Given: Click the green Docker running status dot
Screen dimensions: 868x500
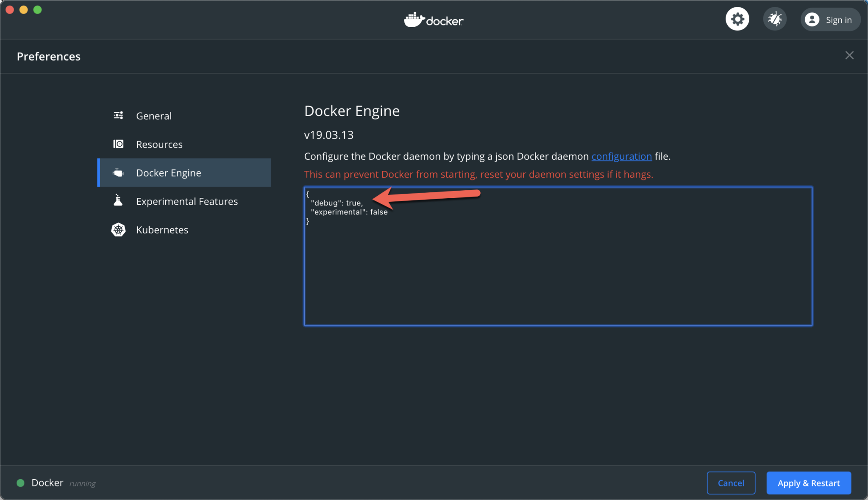Looking at the screenshot, I should 21,483.
